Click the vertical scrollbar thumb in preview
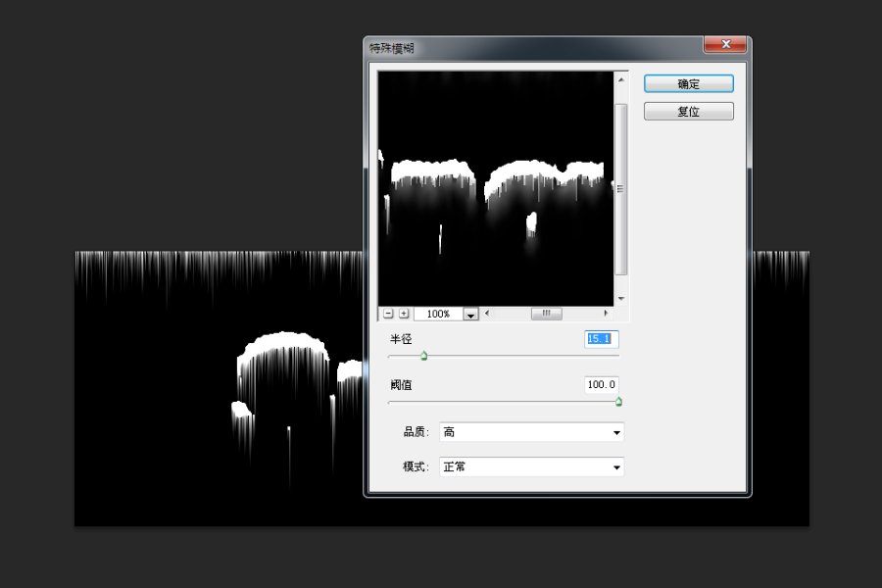Viewport: 882px width, 588px height. tap(621, 189)
